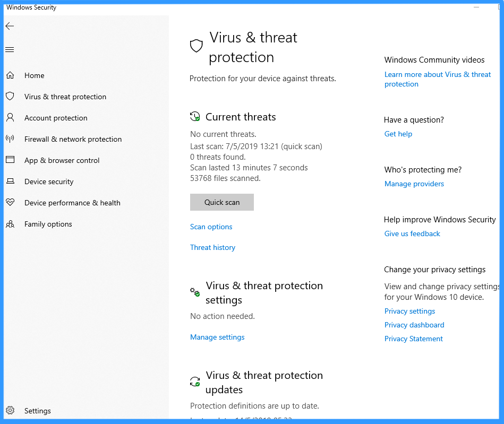
Task: Click the shield icon in sidebar
Action: (10, 97)
